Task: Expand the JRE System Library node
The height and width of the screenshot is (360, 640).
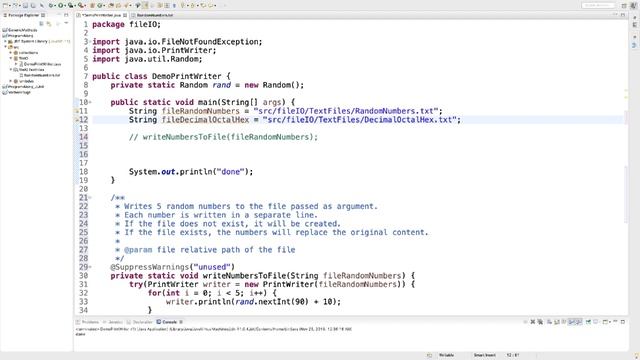Action: click(x=5, y=41)
